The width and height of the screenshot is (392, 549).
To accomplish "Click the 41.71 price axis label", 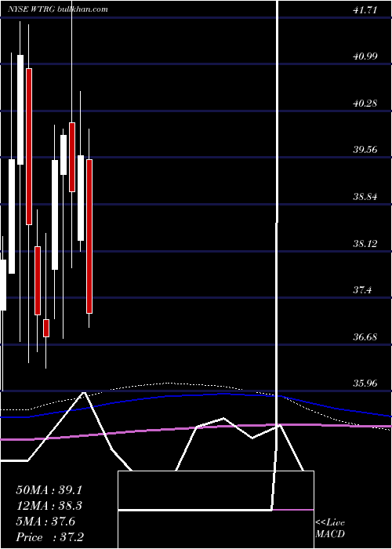I will [x=365, y=10].
